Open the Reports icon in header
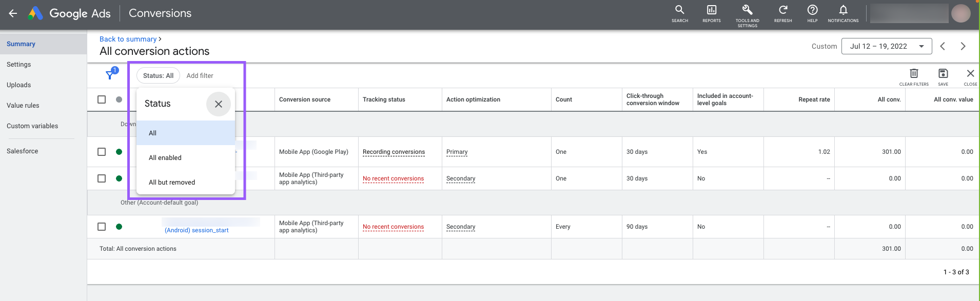 [x=711, y=13]
